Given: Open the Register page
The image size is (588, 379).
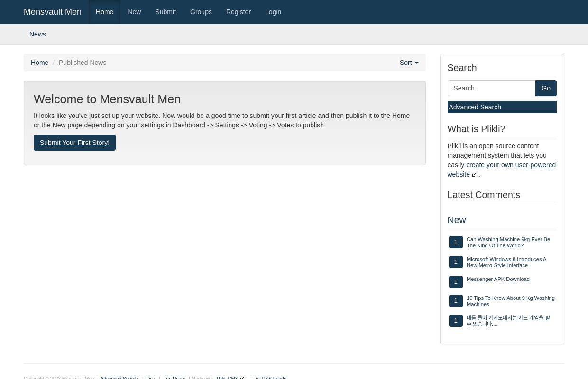Looking at the screenshot, I should point(238,12).
